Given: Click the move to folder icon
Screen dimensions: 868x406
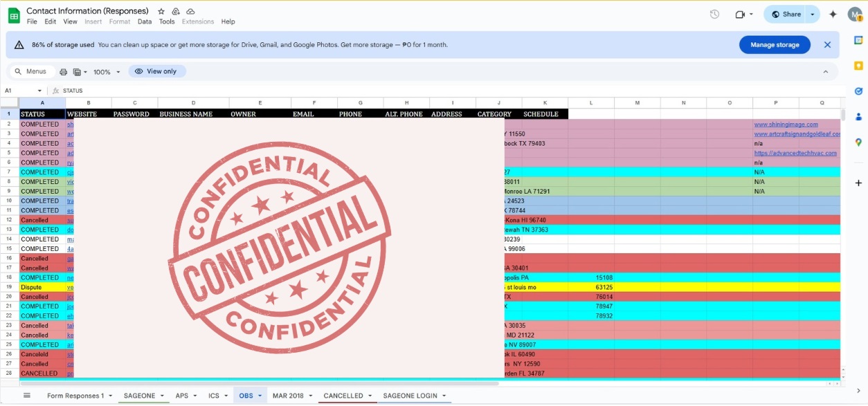Looking at the screenshot, I should [x=176, y=11].
